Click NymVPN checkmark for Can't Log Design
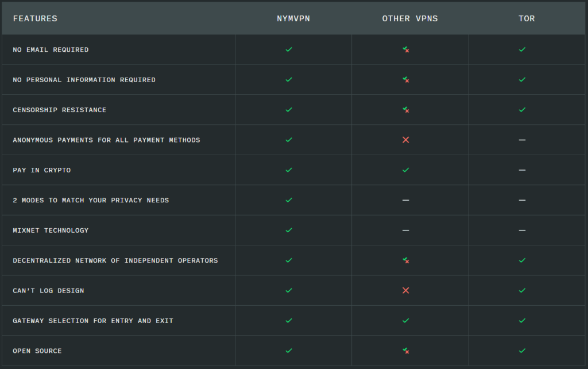 [x=289, y=290]
